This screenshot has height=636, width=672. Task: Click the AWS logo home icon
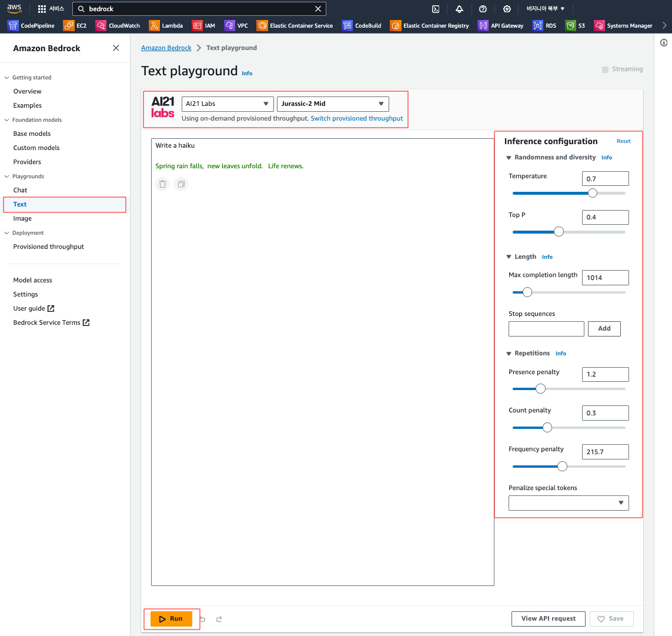(14, 9)
